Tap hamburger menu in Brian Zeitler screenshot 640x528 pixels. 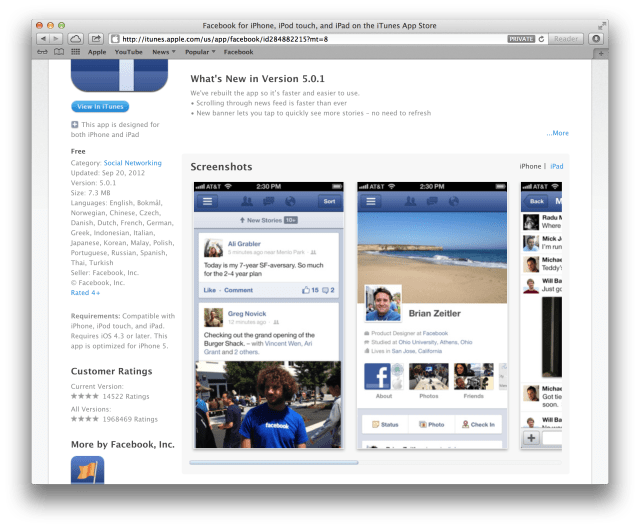point(371,201)
